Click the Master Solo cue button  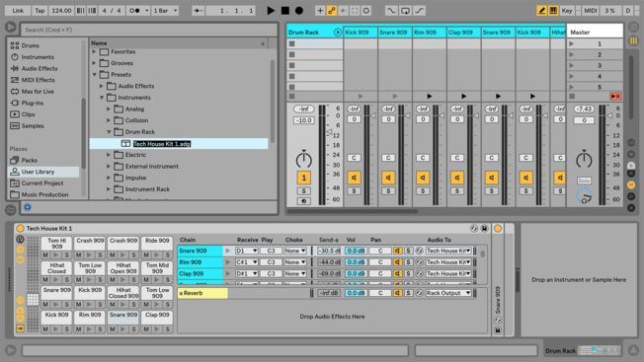tap(584, 181)
